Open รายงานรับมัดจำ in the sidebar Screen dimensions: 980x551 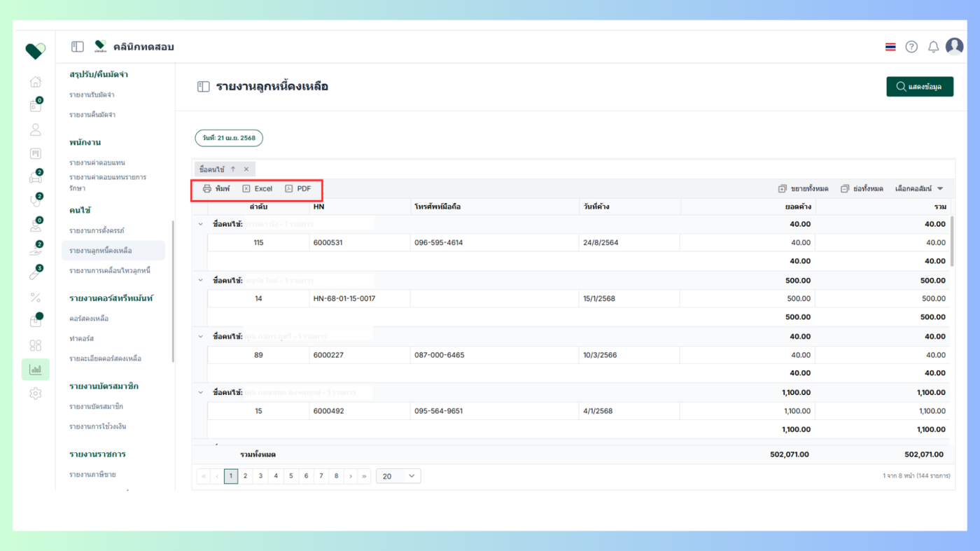[x=92, y=95]
